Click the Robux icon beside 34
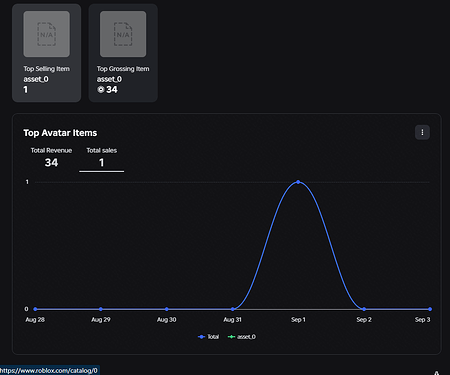The image size is (450, 375). coord(101,89)
